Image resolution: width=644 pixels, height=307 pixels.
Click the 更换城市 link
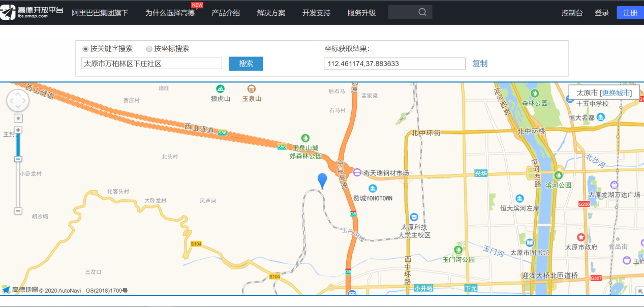616,93
